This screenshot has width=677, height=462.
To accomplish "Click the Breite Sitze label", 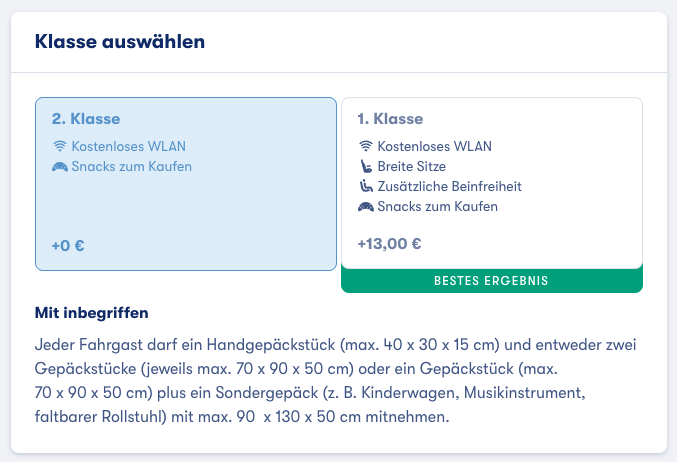I will point(411,166).
